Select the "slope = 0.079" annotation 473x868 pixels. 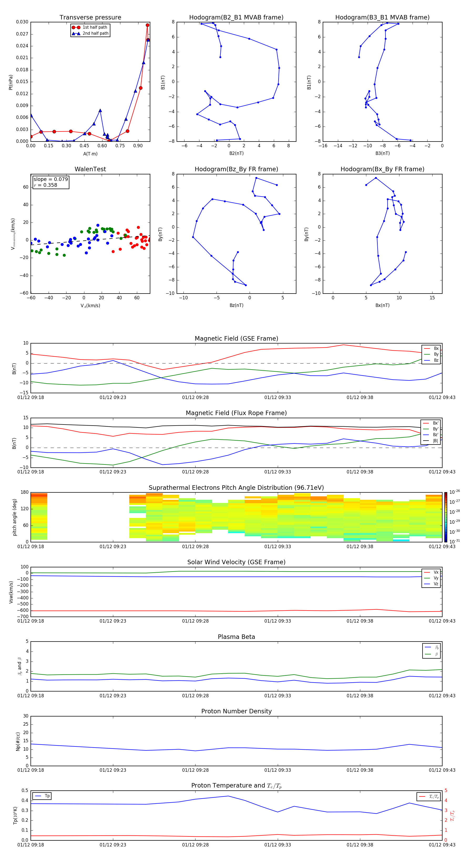[x=51, y=179]
